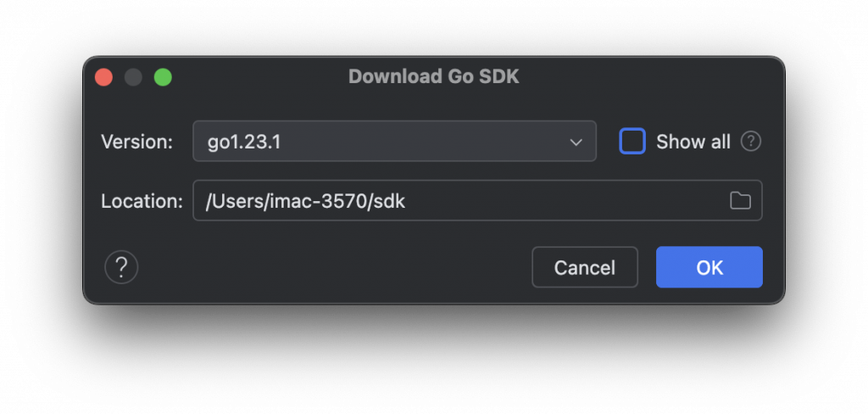Click the gray minimize window button
Image resolution: width=868 pixels, height=414 pixels.
(x=133, y=77)
